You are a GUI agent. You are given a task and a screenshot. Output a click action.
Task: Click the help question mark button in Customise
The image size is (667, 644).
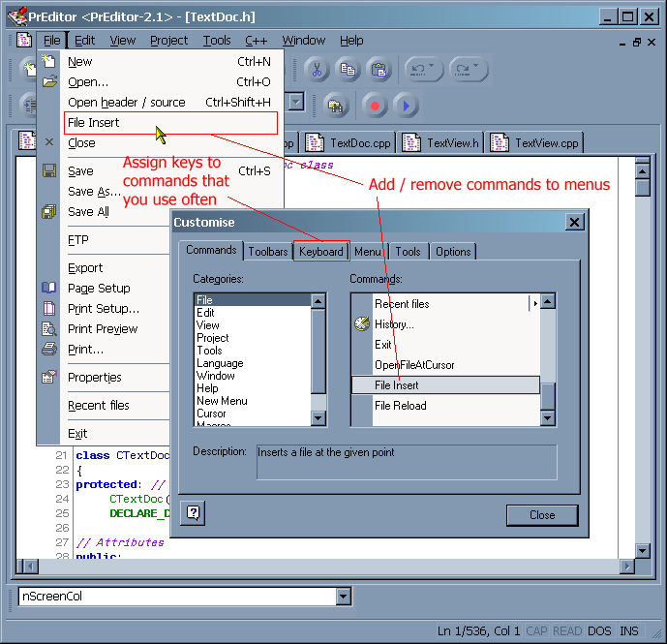click(193, 513)
